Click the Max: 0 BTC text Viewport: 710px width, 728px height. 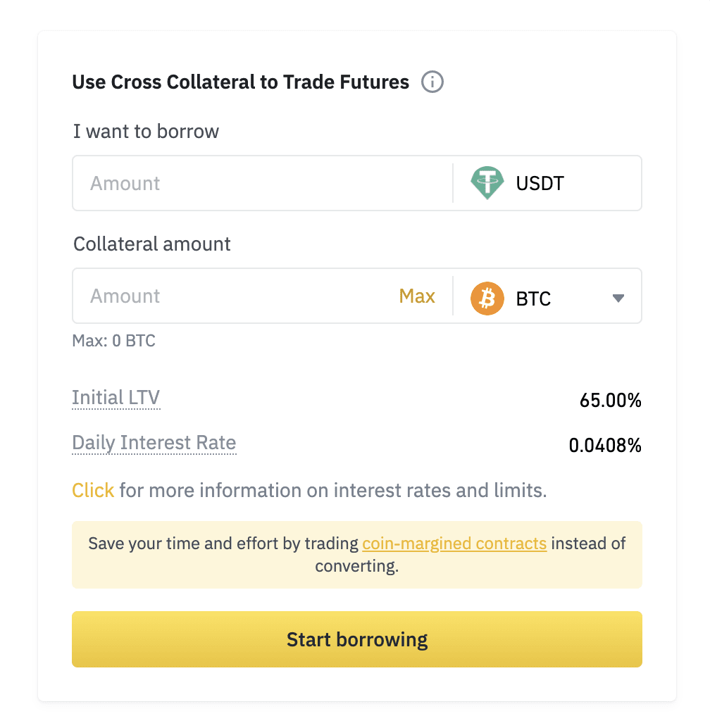point(114,341)
